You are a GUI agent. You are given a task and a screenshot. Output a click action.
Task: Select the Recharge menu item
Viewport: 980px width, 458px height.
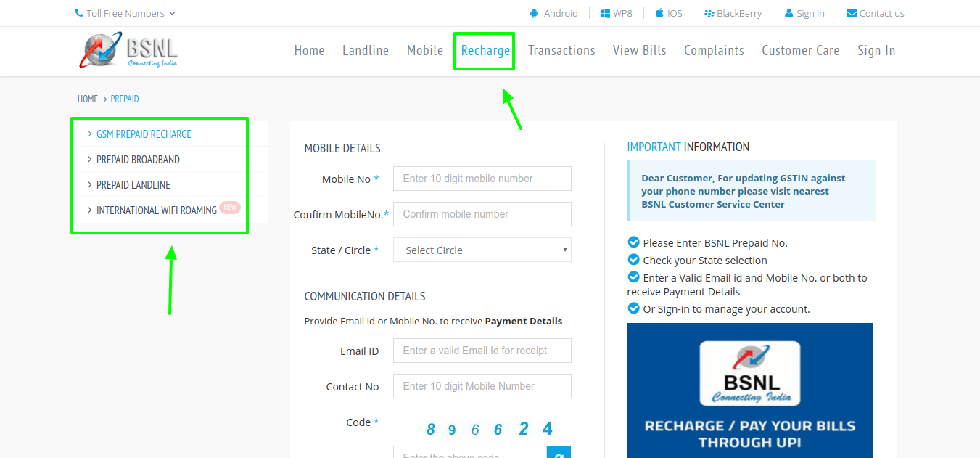coord(485,50)
